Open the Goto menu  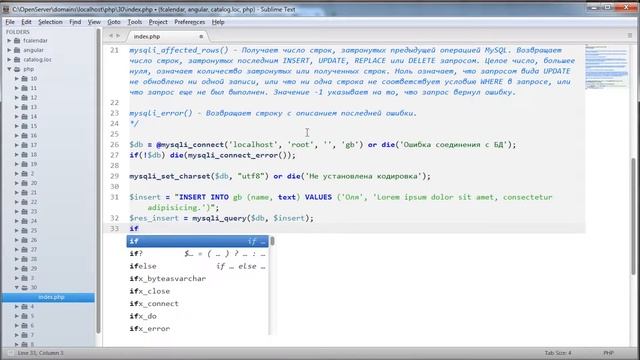114,22
